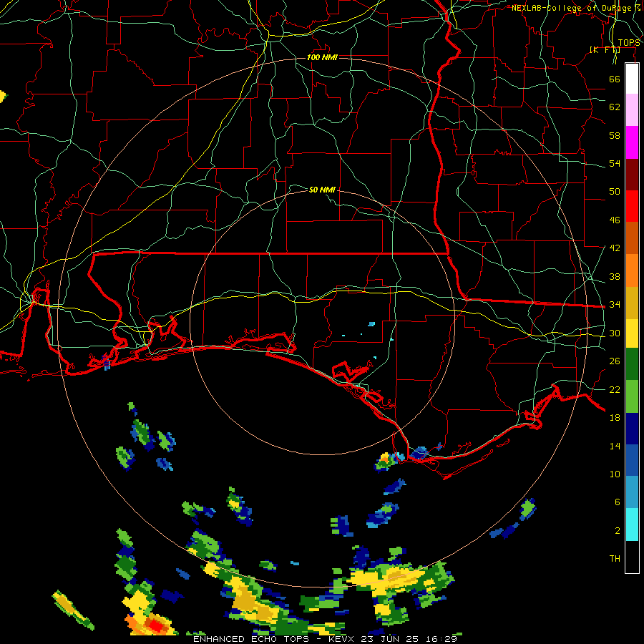Image resolution: width=644 pixels, height=644 pixels.
Task: Click the legend value 18
Action: (x=615, y=418)
